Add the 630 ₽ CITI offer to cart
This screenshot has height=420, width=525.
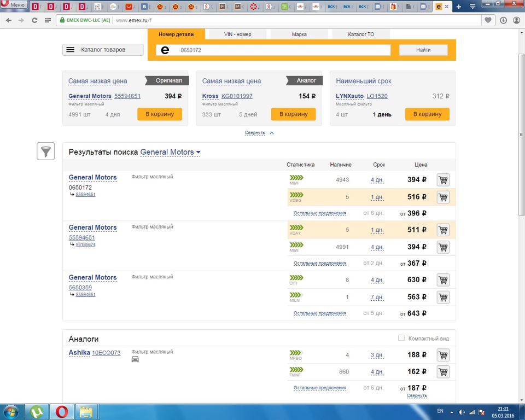click(443, 280)
